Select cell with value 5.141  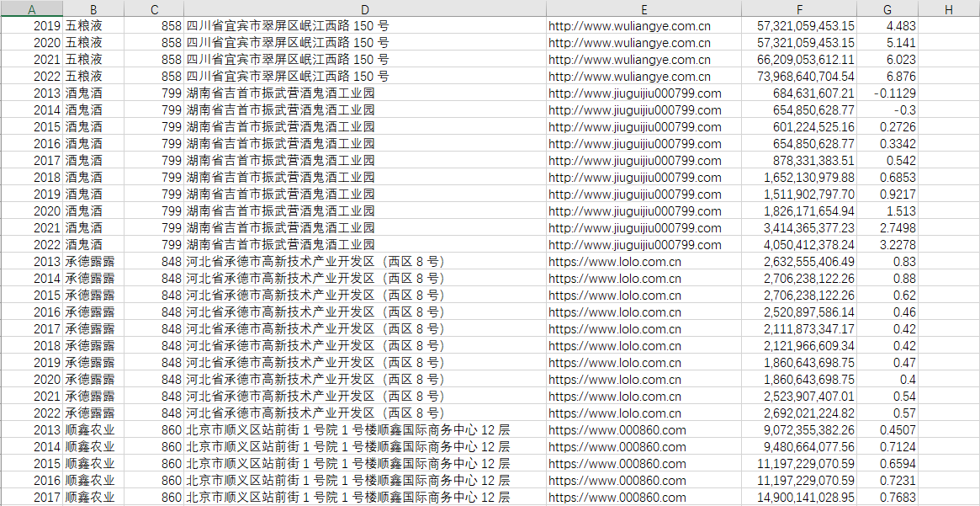[887, 43]
